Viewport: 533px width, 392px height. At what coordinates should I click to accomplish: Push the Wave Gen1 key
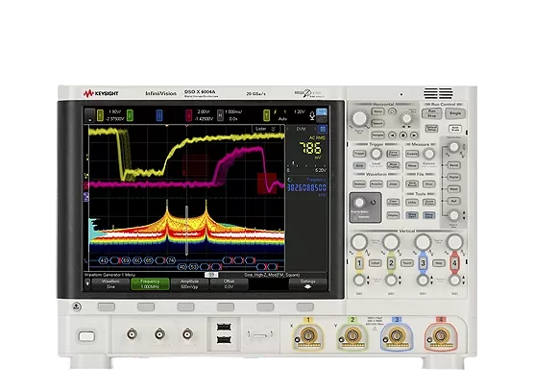412,215
